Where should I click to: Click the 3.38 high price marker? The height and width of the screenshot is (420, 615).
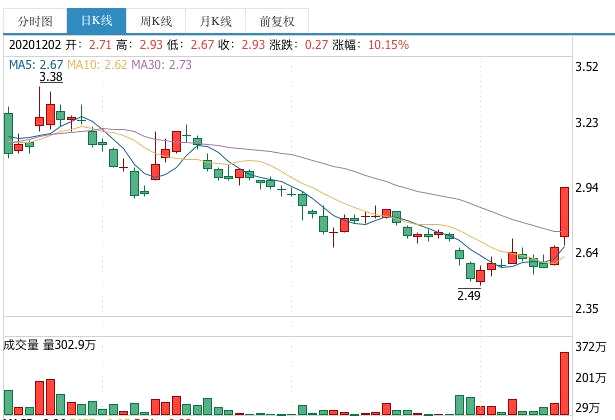(50, 77)
